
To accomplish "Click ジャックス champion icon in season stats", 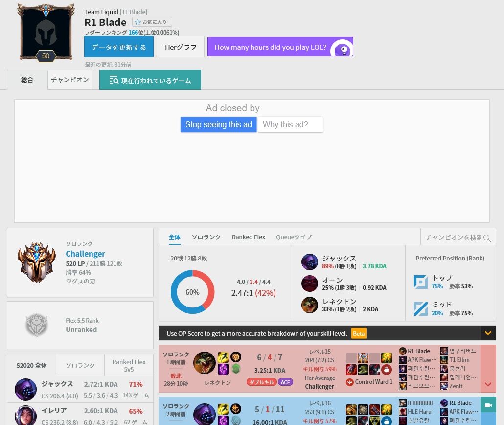I will (26, 389).
